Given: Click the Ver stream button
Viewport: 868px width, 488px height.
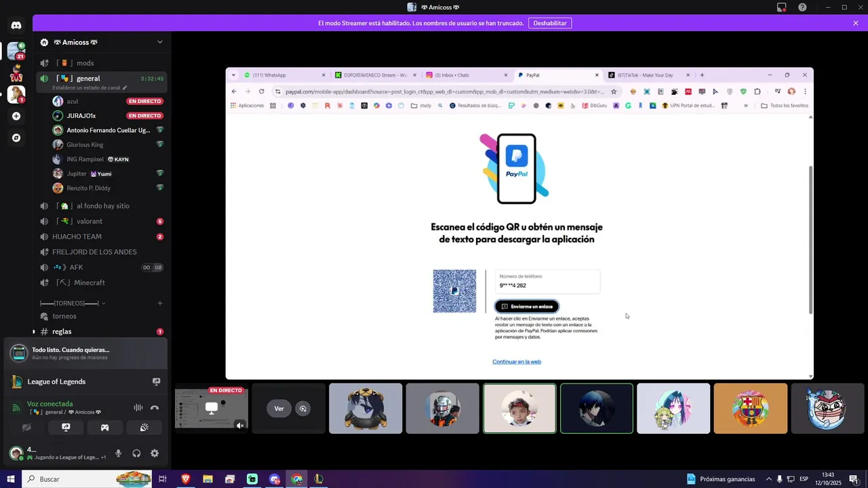Looking at the screenshot, I should point(279,408).
